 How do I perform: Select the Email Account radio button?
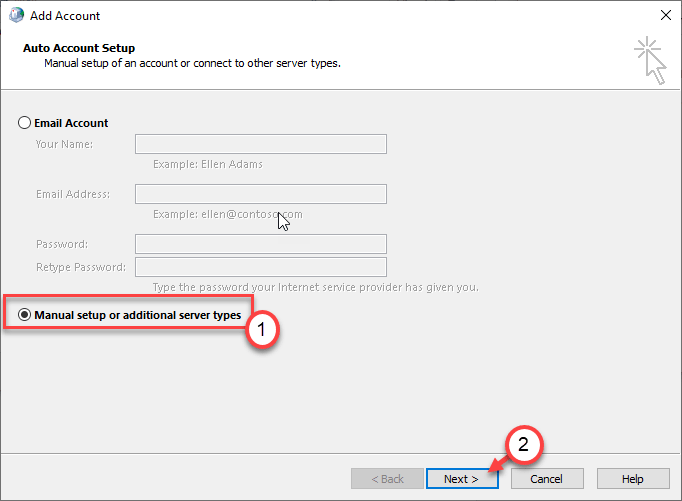click(25, 123)
